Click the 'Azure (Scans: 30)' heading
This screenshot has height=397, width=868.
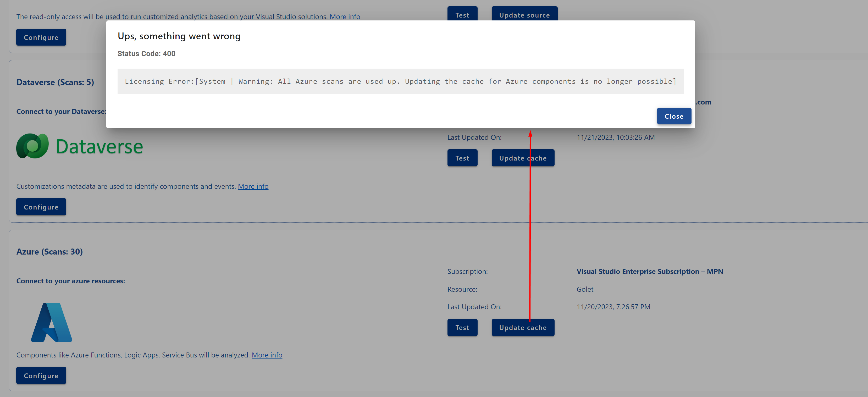[x=49, y=252]
